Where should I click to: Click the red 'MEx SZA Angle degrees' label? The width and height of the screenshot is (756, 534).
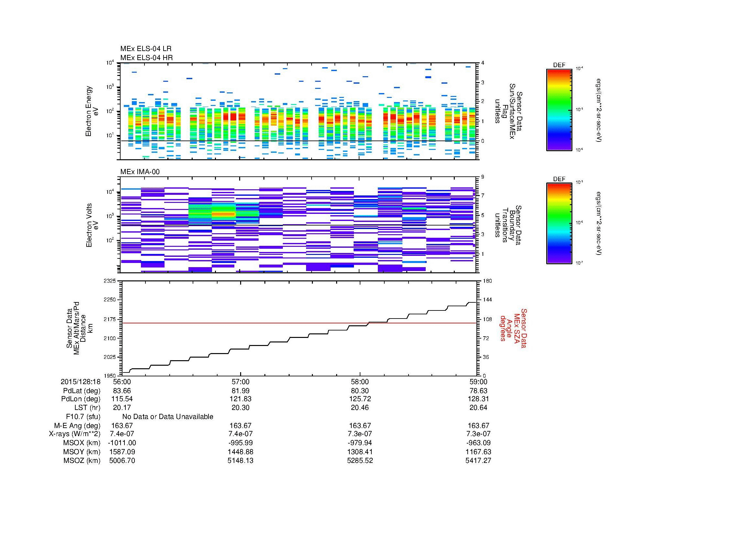point(513,328)
